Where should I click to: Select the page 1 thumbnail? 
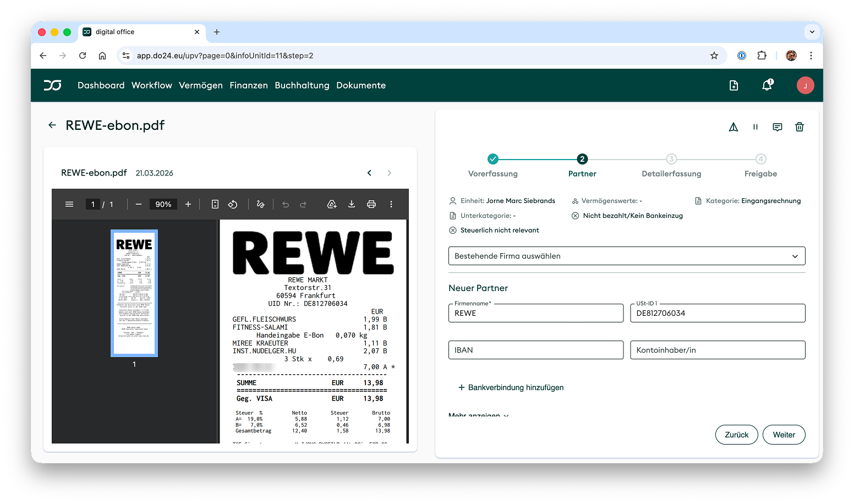point(134,293)
